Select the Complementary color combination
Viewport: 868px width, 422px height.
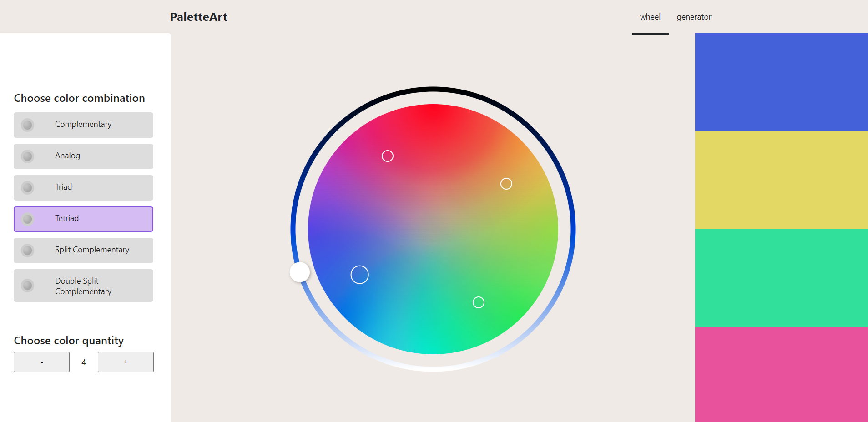(83, 125)
